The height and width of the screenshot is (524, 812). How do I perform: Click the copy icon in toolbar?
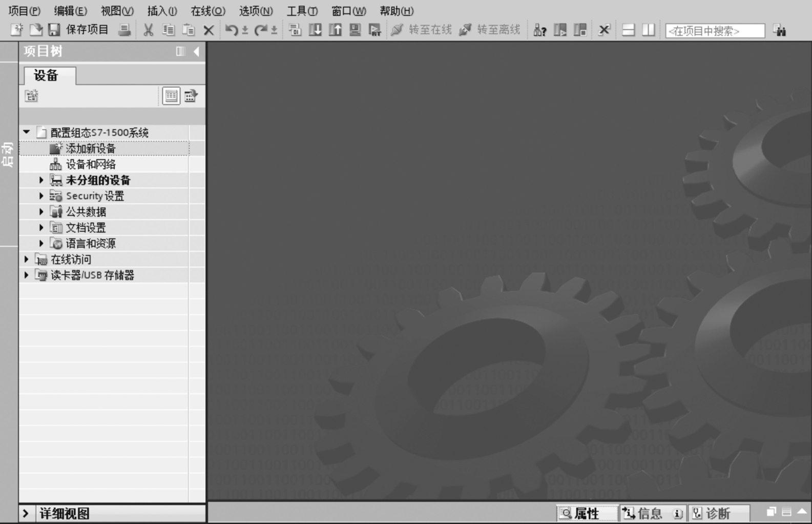click(x=168, y=30)
